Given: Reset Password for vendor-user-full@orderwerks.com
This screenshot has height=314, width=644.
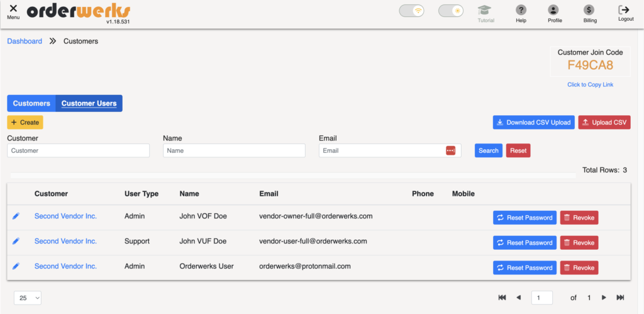Looking at the screenshot, I should tap(525, 243).
